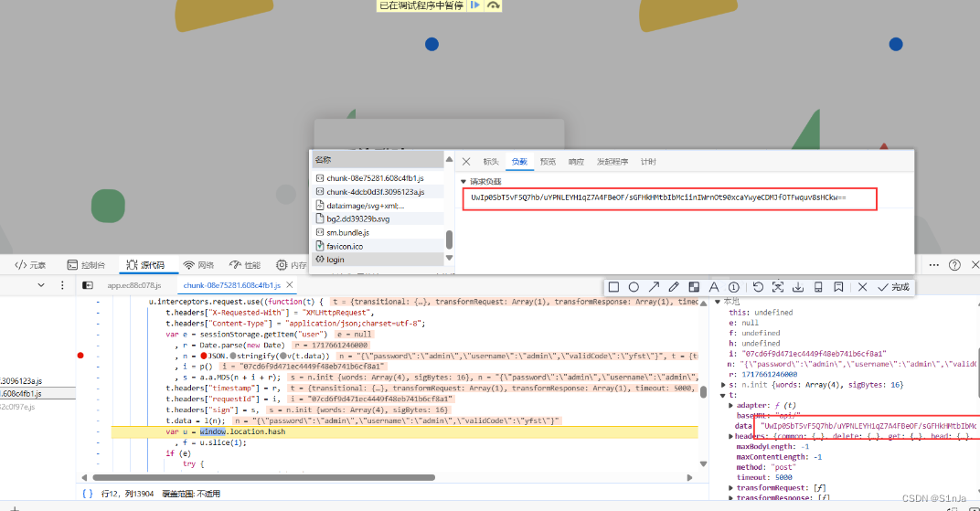The width and height of the screenshot is (980, 511).
Task: Open the 内存 memory panel
Action: (292, 265)
